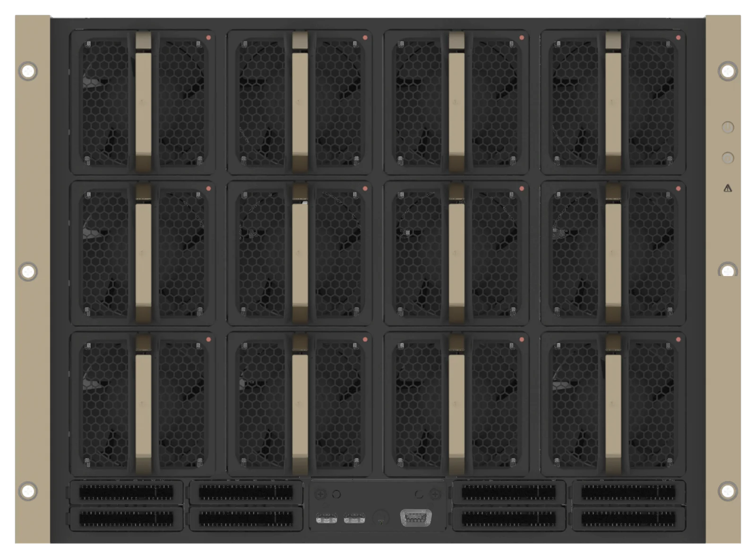Click the handle of middle-row second fan module

(x=300, y=253)
